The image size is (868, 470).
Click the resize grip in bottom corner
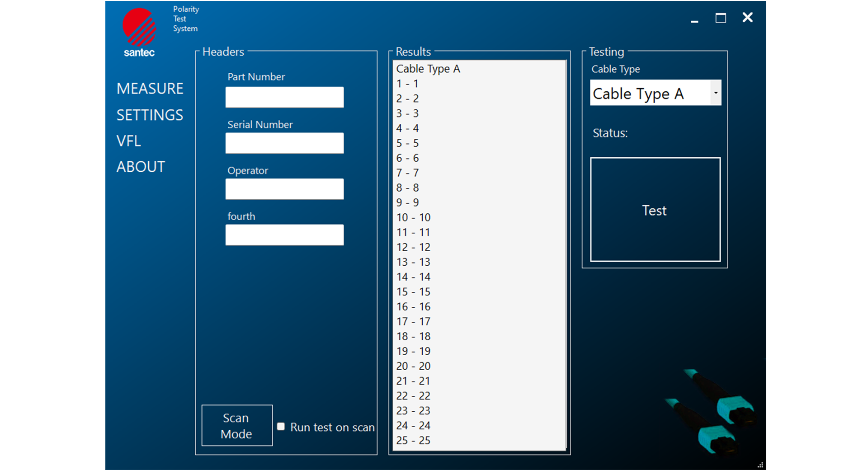(x=760, y=465)
